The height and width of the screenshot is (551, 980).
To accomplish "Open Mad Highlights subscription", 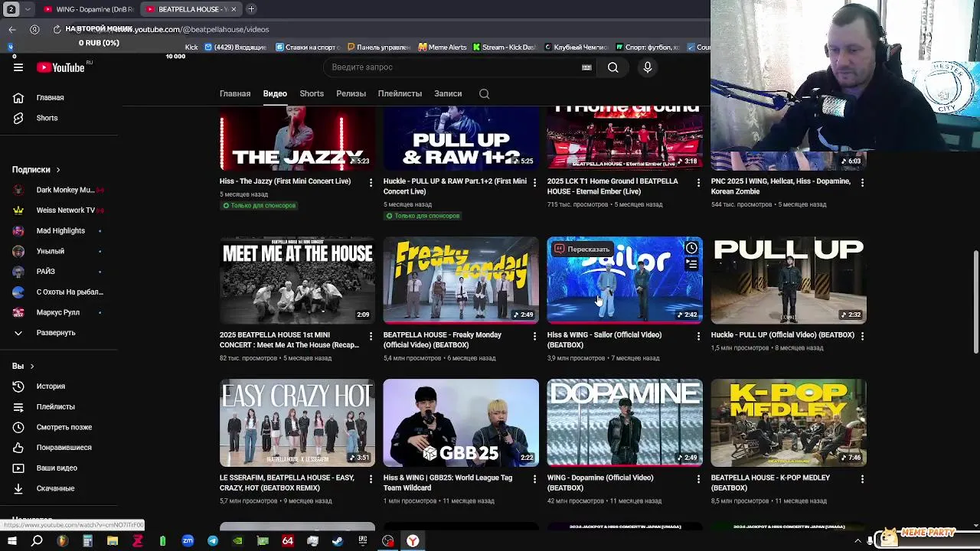I will [x=59, y=231].
